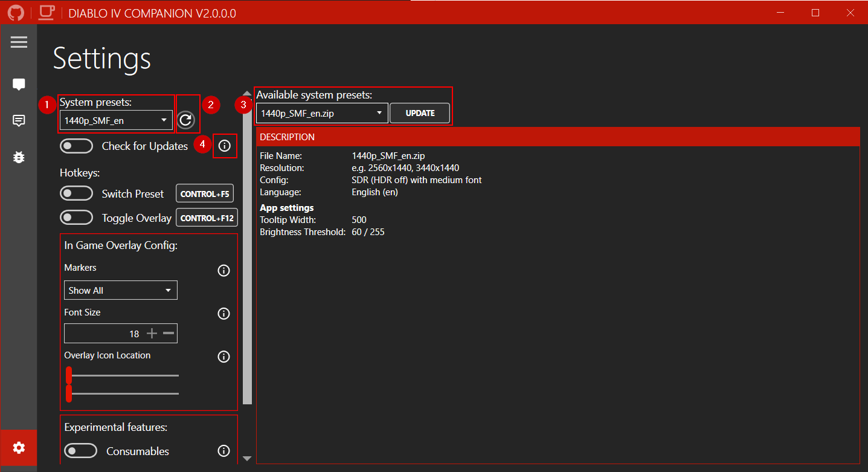Open the GitHub repository icon
Viewport: 868px width, 472px height.
click(16, 13)
